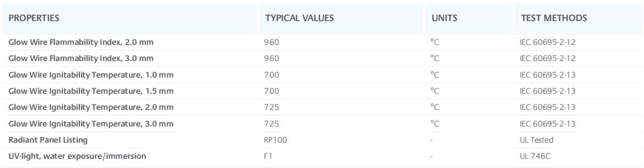Click the 960 value for 2.0 mm
This screenshot has height=168, width=644.
[x=272, y=42]
